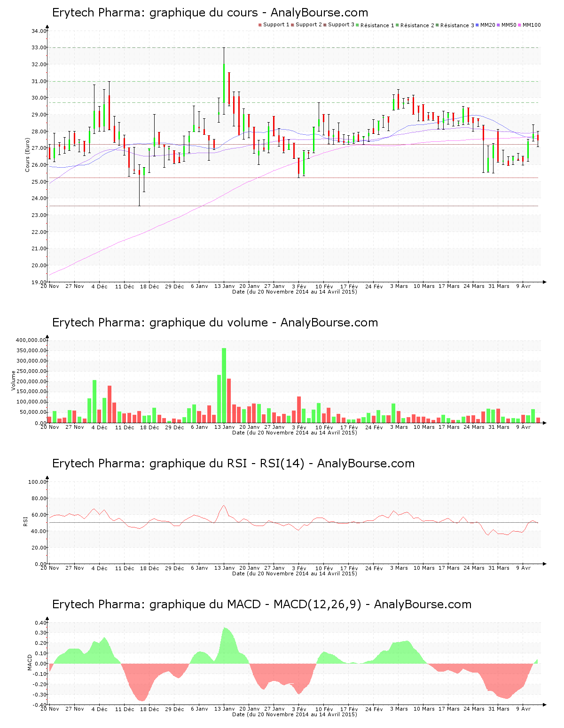Viewport: 564px width, 728px height.
Task: Click the Support 1 red legend swatch
Action: [260, 25]
